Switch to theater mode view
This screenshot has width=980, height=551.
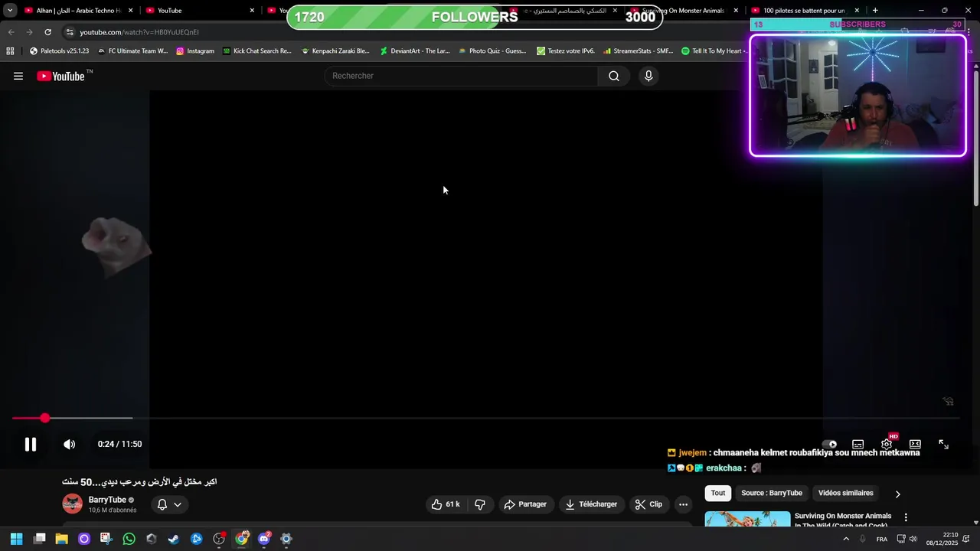pyautogui.click(x=915, y=444)
